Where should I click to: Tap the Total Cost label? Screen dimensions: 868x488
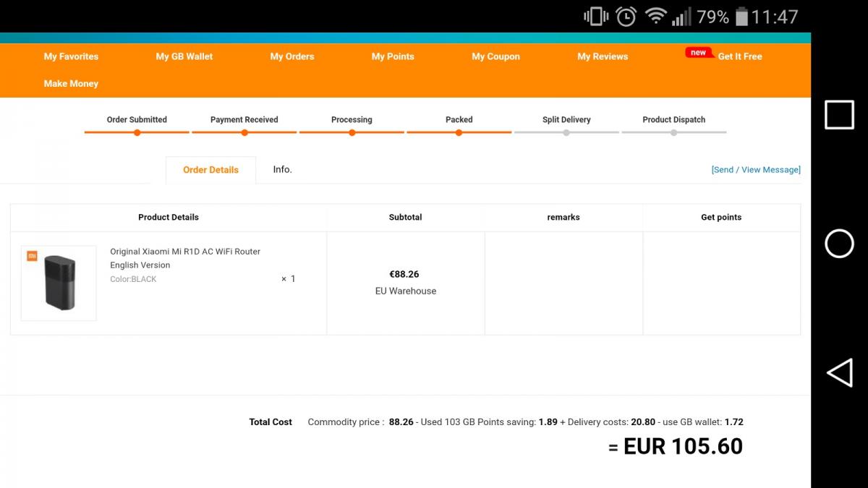coord(271,422)
